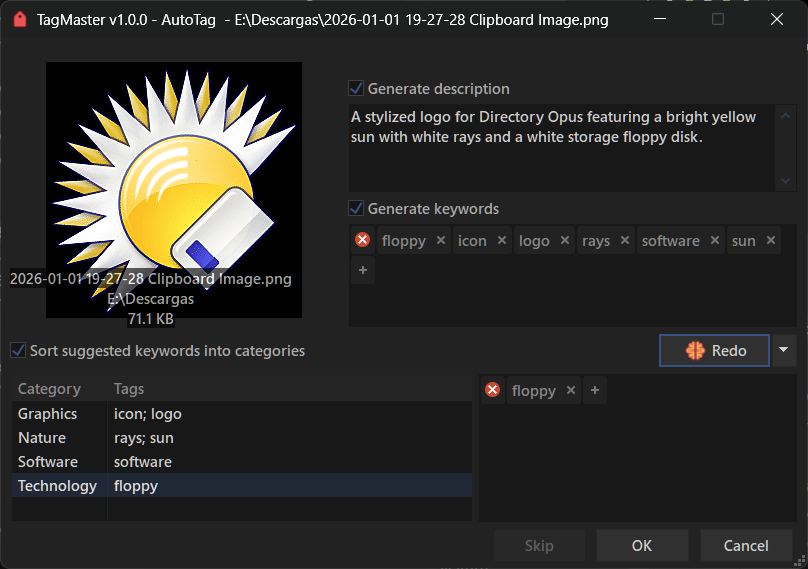The width and height of the screenshot is (808, 569).
Task: Add a new keyword with plus button
Action: 363,270
